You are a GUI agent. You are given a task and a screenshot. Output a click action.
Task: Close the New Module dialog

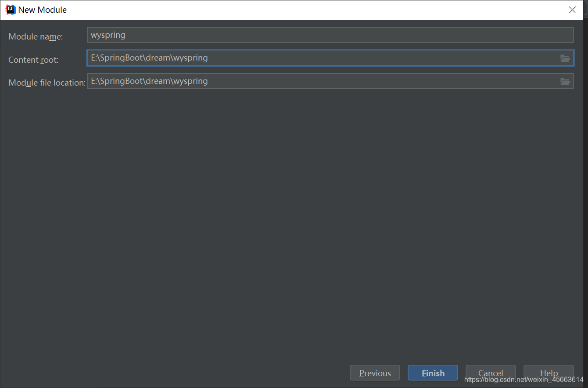coord(572,10)
